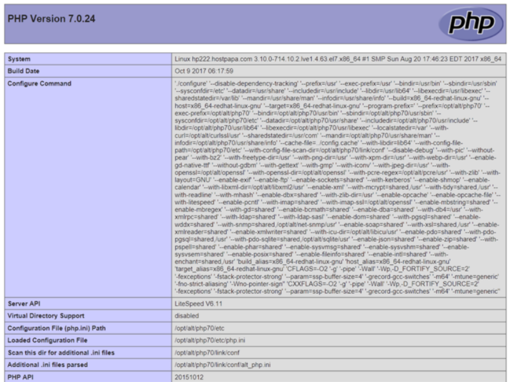Viewport: 510px width, 382px height.
Task: Select the Configure Command label cell
Action: pos(88,187)
